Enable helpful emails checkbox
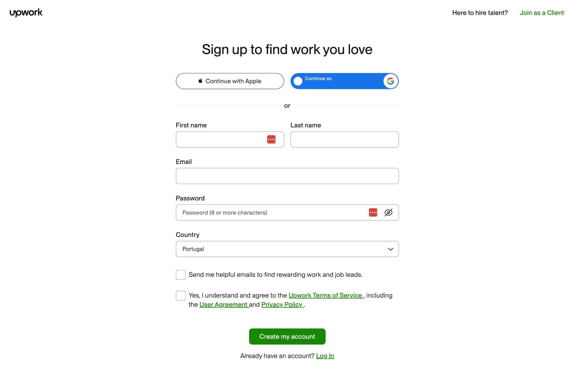Viewport: 575px width, 392px height. click(181, 275)
